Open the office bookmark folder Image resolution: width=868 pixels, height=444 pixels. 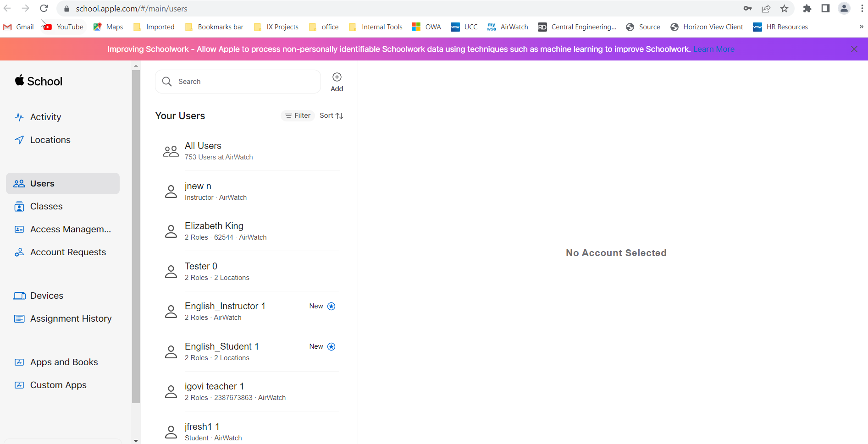click(x=324, y=27)
